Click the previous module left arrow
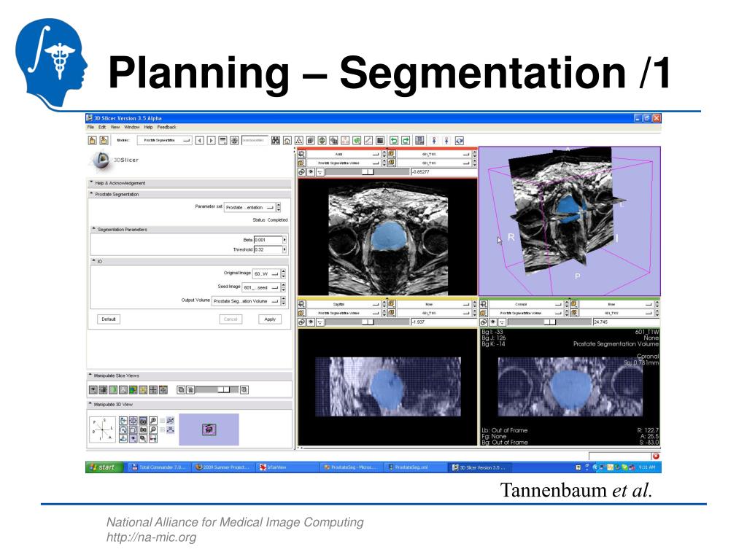The image size is (747, 560). (200, 141)
